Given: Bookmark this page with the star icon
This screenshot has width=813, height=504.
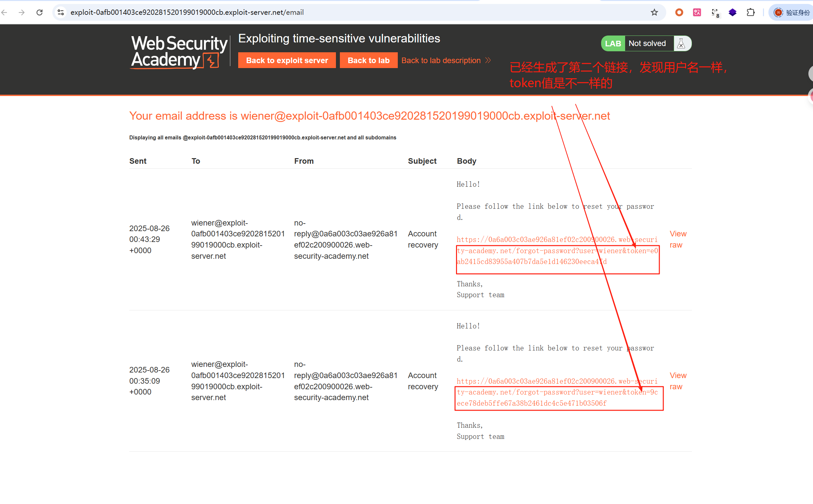Looking at the screenshot, I should 654,12.
